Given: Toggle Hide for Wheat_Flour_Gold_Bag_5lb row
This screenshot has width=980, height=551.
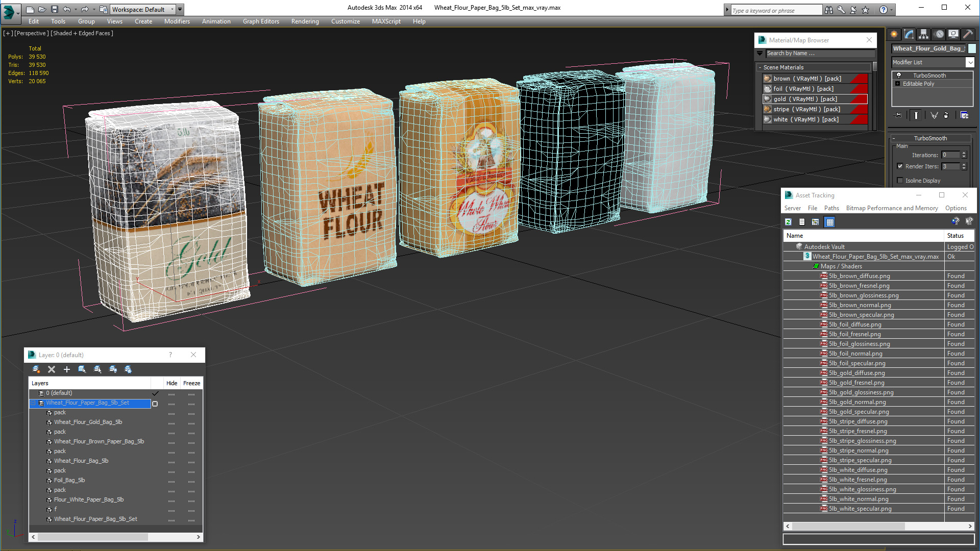Looking at the screenshot, I should 171,422.
